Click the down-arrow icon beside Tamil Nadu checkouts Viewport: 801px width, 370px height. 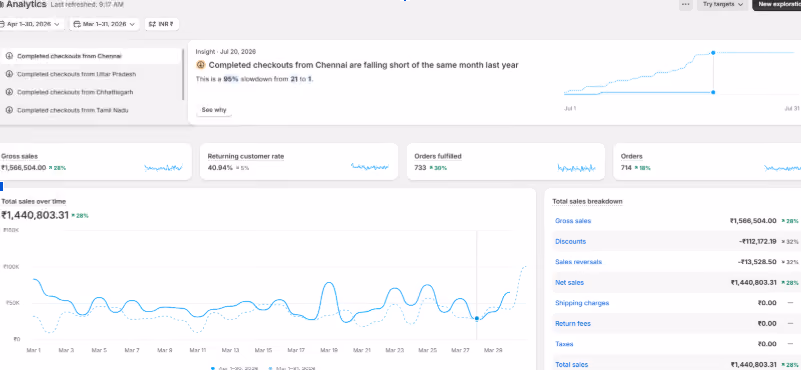point(9,110)
